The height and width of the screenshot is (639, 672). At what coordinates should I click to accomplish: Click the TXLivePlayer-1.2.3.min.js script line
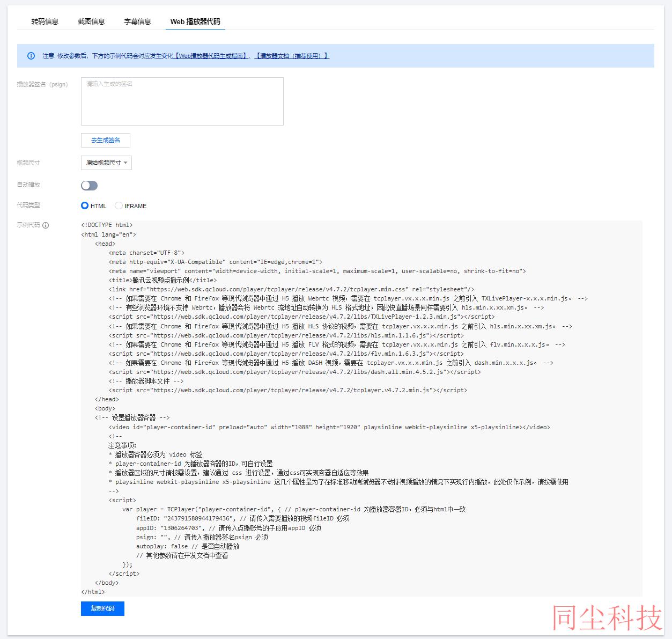point(301,317)
